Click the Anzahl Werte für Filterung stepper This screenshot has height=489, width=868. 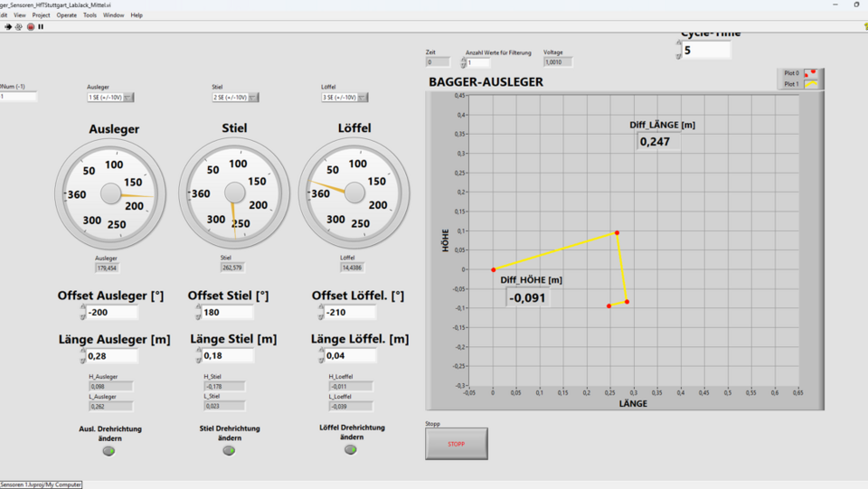(x=463, y=62)
